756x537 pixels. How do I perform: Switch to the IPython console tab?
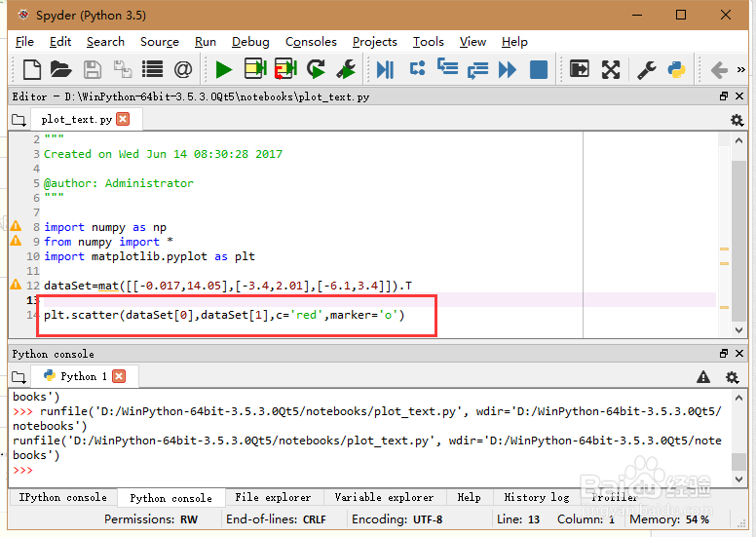pyautogui.click(x=62, y=497)
